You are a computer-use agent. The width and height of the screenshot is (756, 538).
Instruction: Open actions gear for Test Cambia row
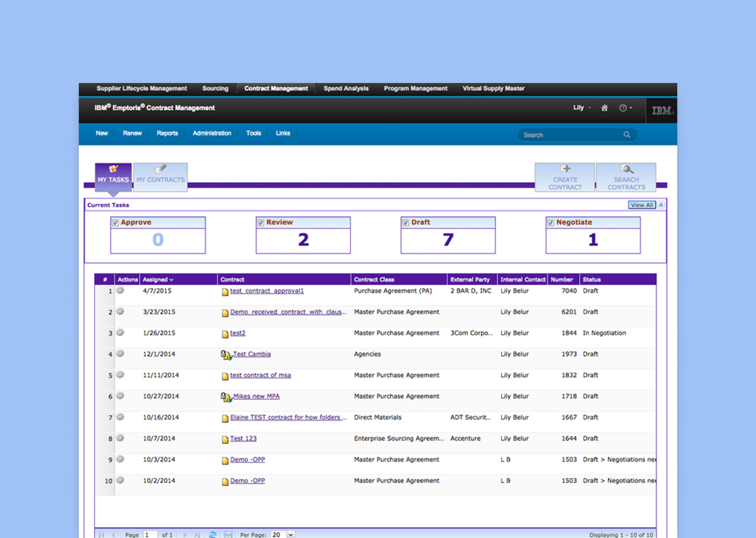[120, 354]
